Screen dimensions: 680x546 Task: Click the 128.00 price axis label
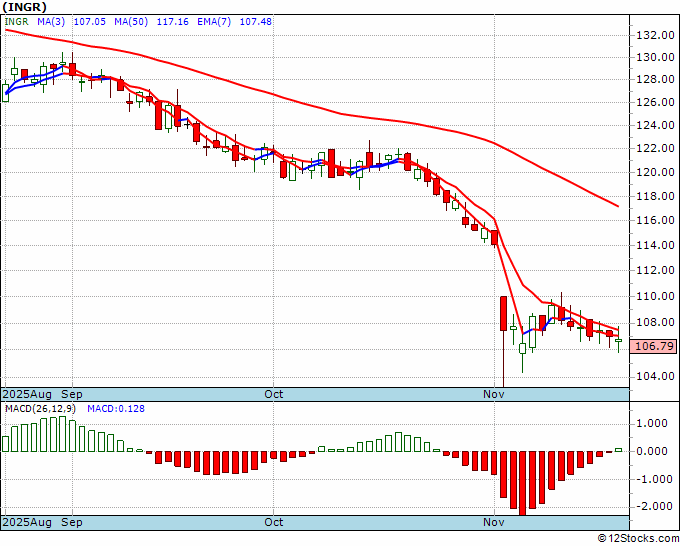655,79
